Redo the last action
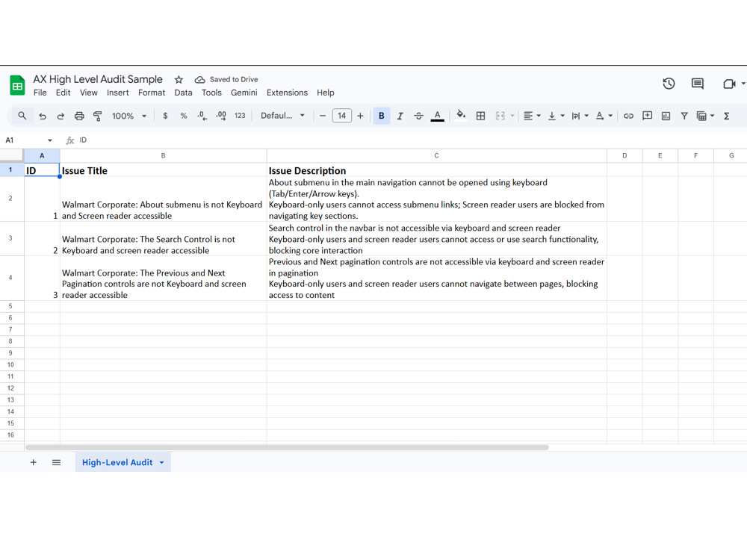This screenshot has height=560, width=747. (61, 116)
